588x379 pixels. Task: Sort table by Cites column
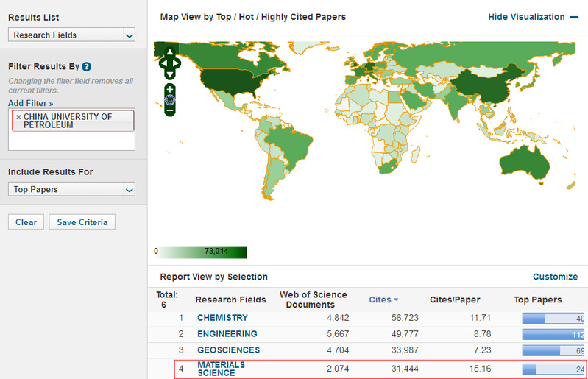pyautogui.click(x=383, y=300)
